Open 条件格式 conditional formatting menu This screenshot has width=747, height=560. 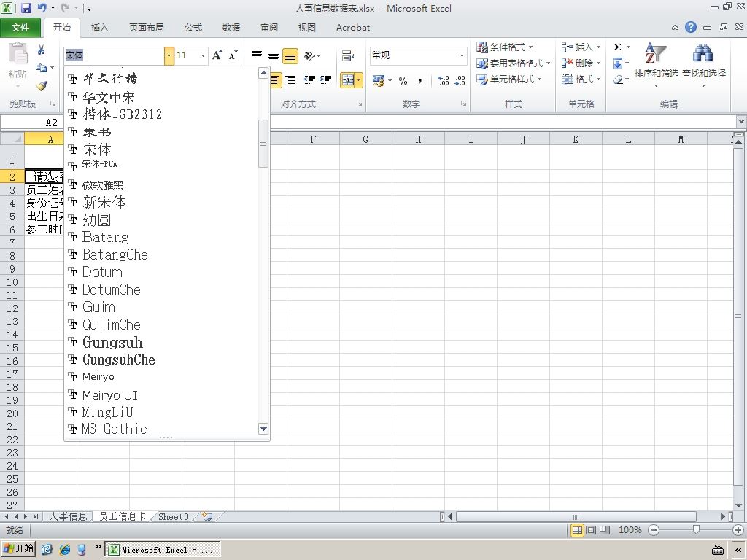click(x=505, y=47)
